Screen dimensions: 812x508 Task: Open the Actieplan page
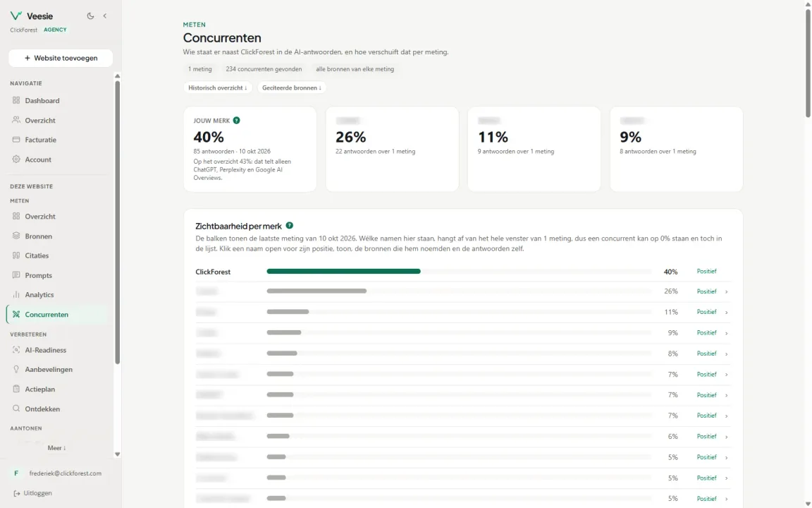pyautogui.click(x=40, y=389)
